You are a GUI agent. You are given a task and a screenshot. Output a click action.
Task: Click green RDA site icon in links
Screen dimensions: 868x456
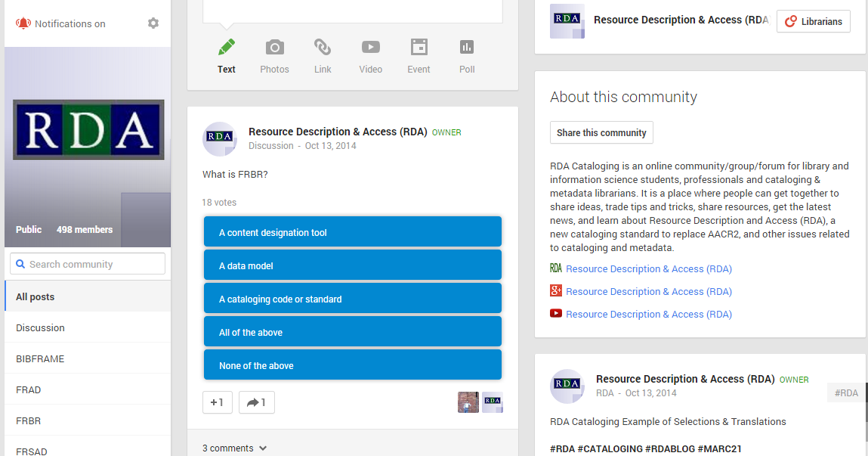(x=556, y=268)
